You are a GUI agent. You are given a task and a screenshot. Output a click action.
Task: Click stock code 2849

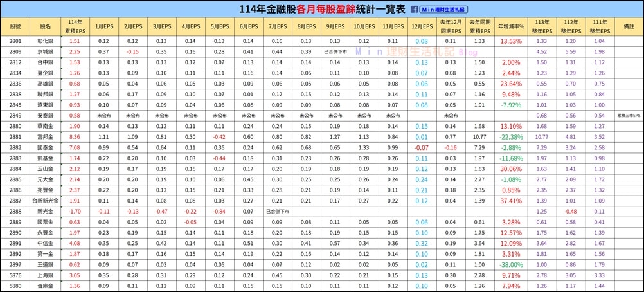click(x=15, y=116)
